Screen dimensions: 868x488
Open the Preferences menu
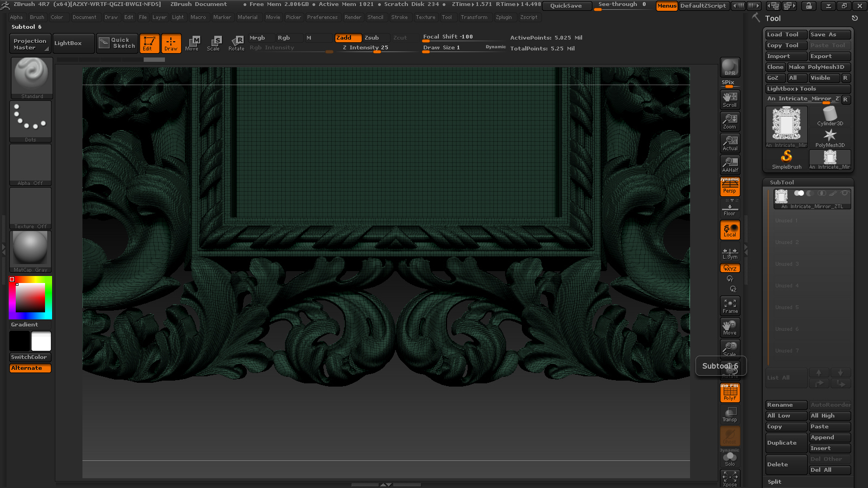click(322, 17)
